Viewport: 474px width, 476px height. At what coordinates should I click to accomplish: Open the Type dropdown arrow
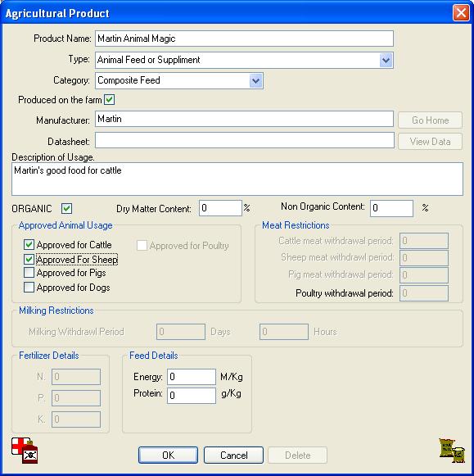pos(386,60)
